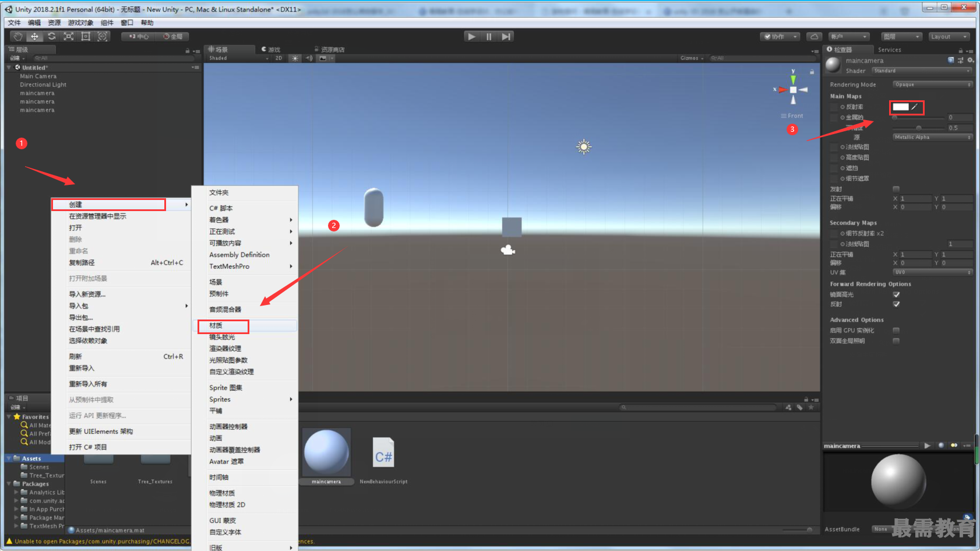Filter project search by type icon

pos(788,408)
